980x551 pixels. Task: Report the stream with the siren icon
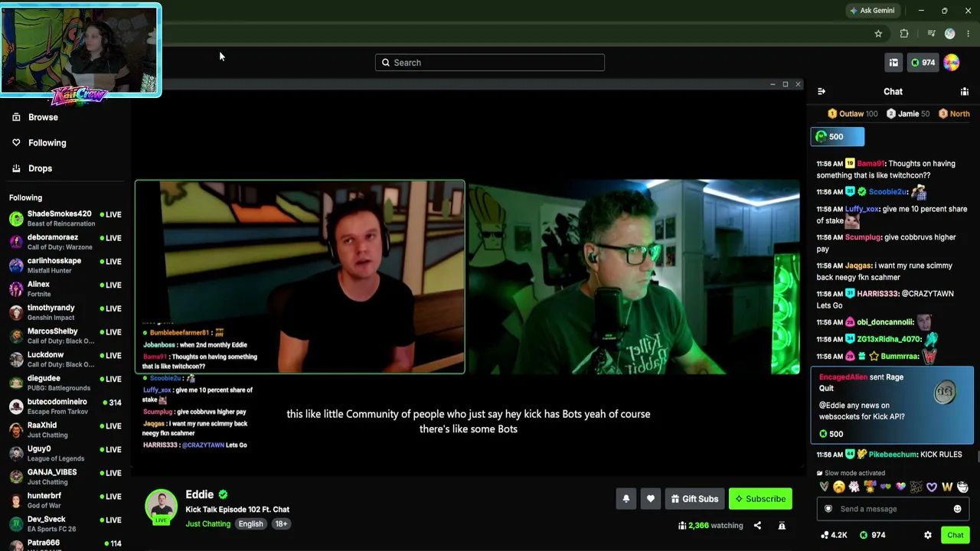(782, 526)
